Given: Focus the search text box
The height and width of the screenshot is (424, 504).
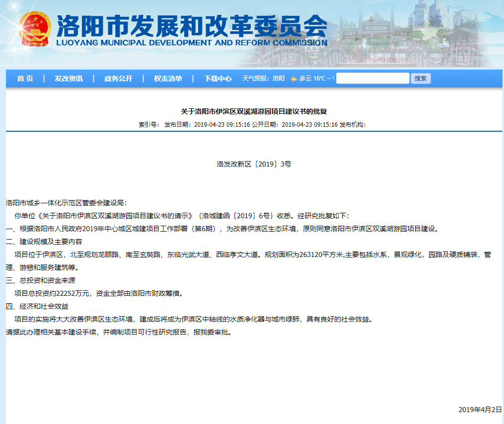Looking at the screenshot, I should [372, 79].
